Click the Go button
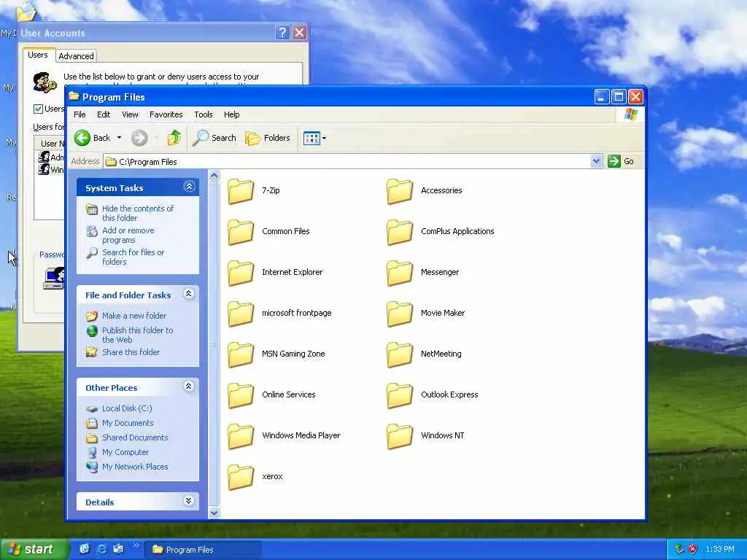747x560 pixels. click(622, 161)
